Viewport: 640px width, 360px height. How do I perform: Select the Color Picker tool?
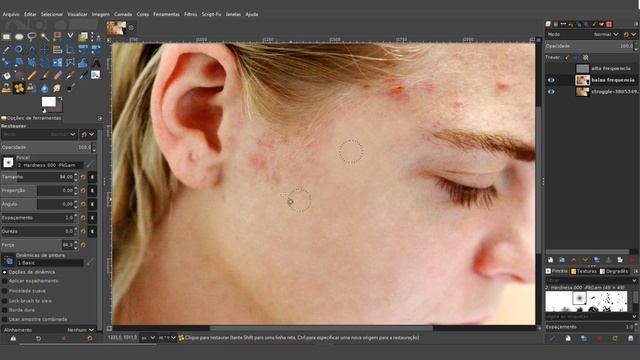[x=6, y=50]
